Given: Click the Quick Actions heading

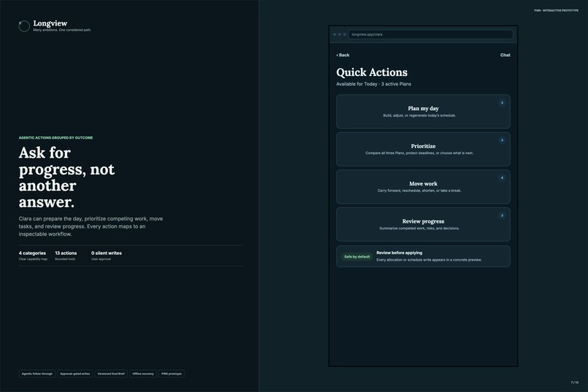Looking at the screenshot, I should click(371, 72).
